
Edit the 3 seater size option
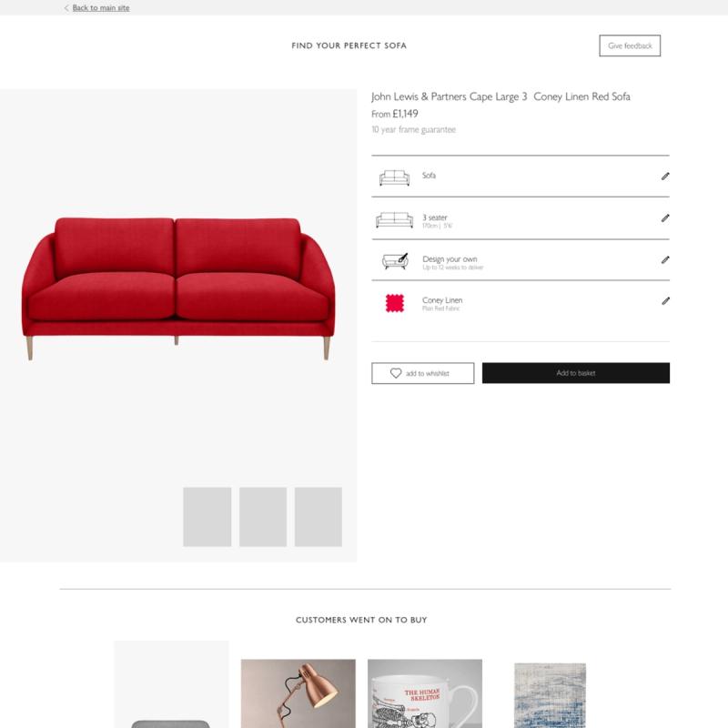[x=665, y=217]
